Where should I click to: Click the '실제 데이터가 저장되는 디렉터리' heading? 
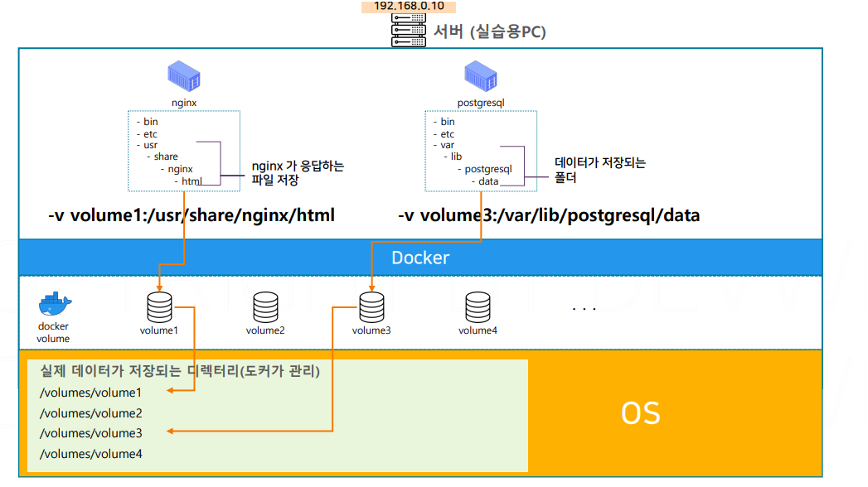tap(180, 371)
